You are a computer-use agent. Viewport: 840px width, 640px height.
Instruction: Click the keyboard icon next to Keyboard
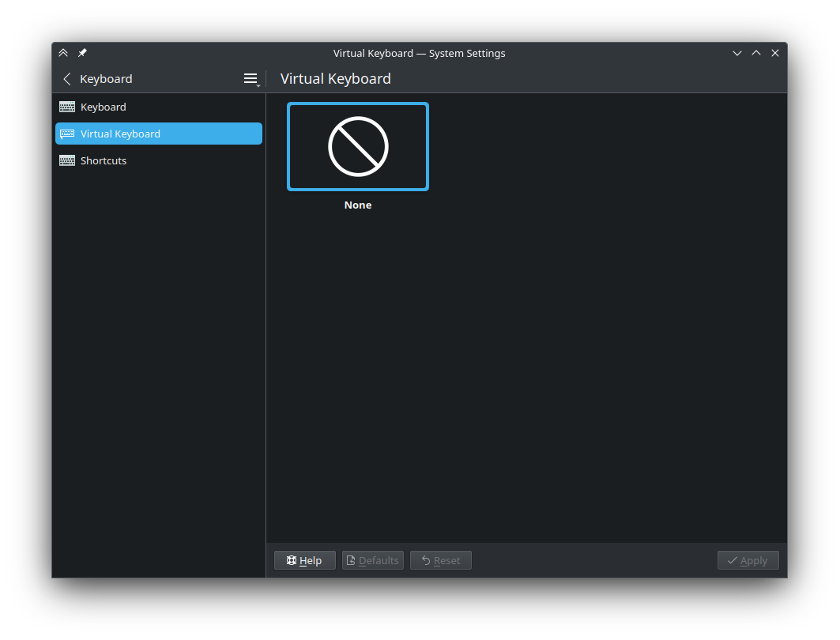pos(67,107)
